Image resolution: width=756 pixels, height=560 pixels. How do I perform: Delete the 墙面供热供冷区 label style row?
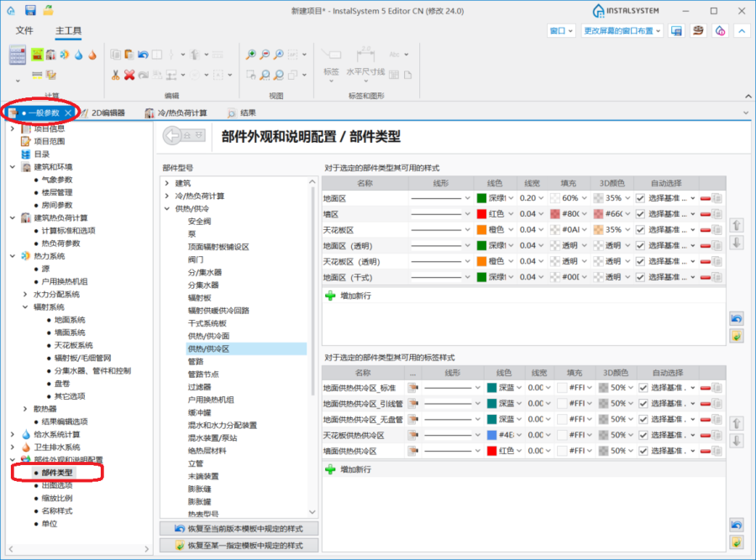tap(705, 451)
